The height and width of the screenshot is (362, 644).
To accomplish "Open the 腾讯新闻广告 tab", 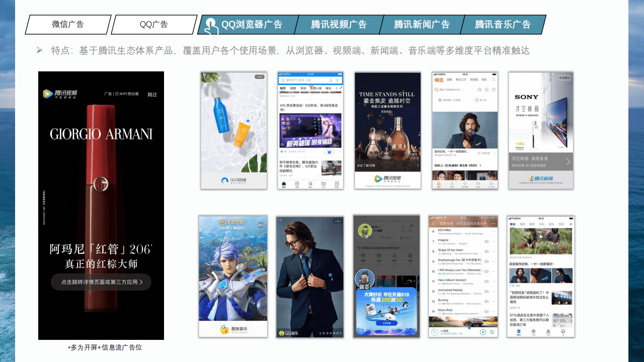I will (x=422, y=24).
